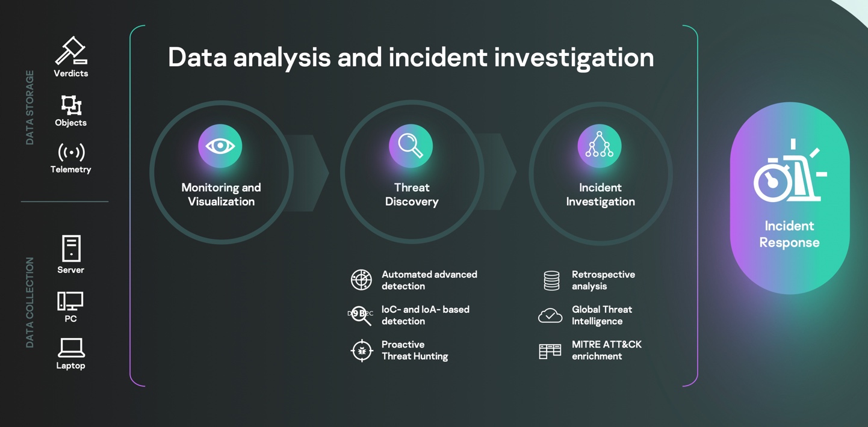This screenshot has height=427, width=868.
Task: Select the Objects icon
Action: click(71, 105)
